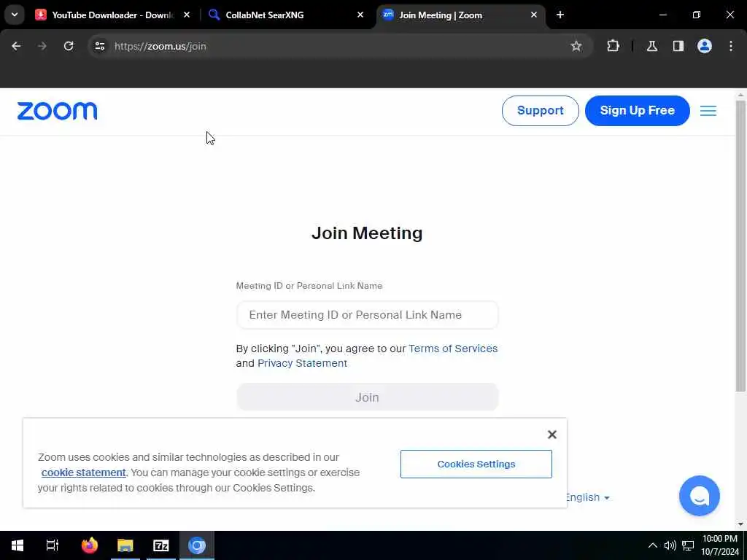Close the cookie banner with the X
This screenshot has width=747, height=560.
click(x=551, y=435)
